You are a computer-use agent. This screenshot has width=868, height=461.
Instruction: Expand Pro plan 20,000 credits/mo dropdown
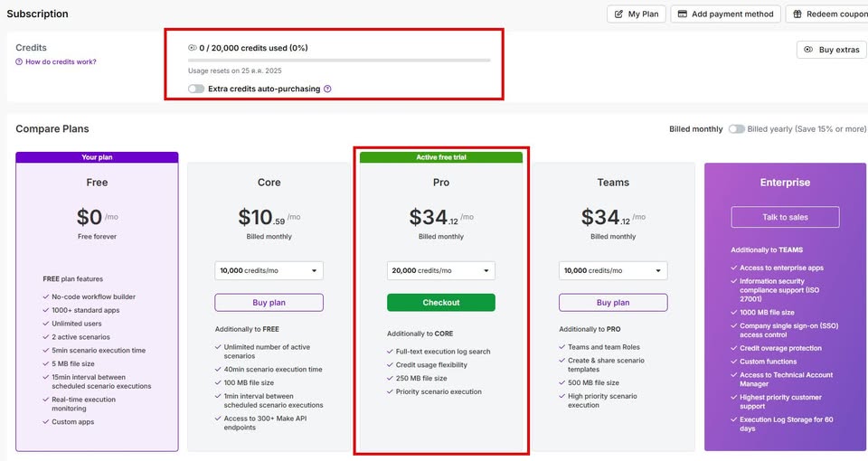(x=440, y=270)
